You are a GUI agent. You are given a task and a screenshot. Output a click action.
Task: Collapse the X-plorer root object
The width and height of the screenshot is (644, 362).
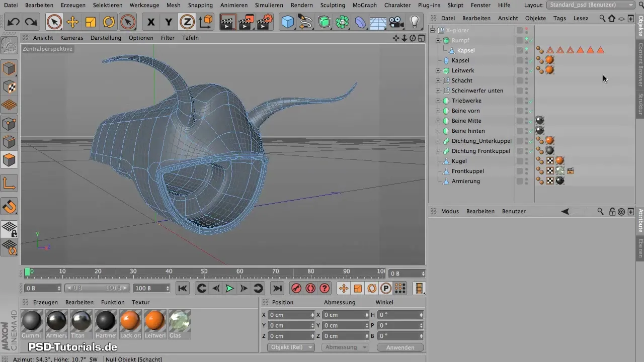click(x=432, y=30)
